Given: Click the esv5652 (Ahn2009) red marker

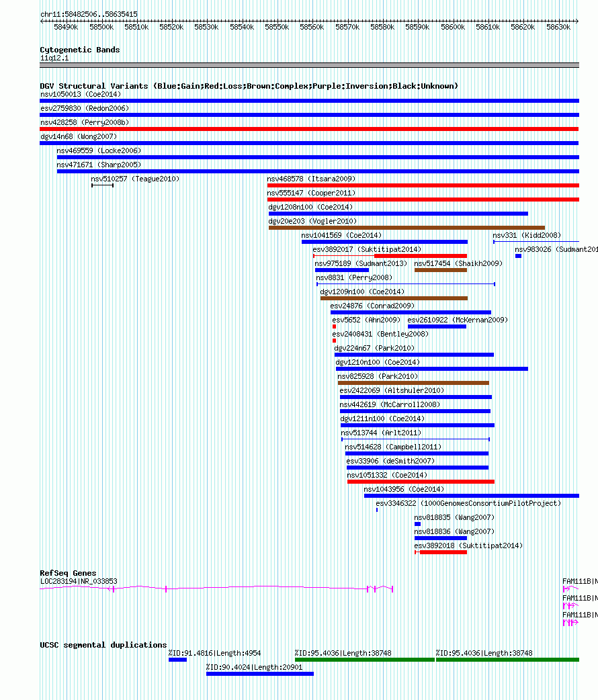Looking at the screenshot, I should (334, 326).
